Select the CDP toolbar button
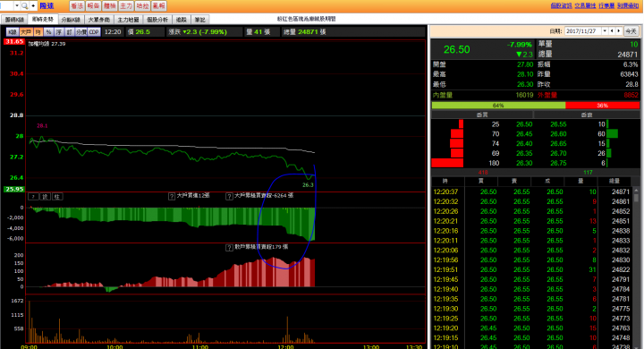 click(x=94, y=31)
